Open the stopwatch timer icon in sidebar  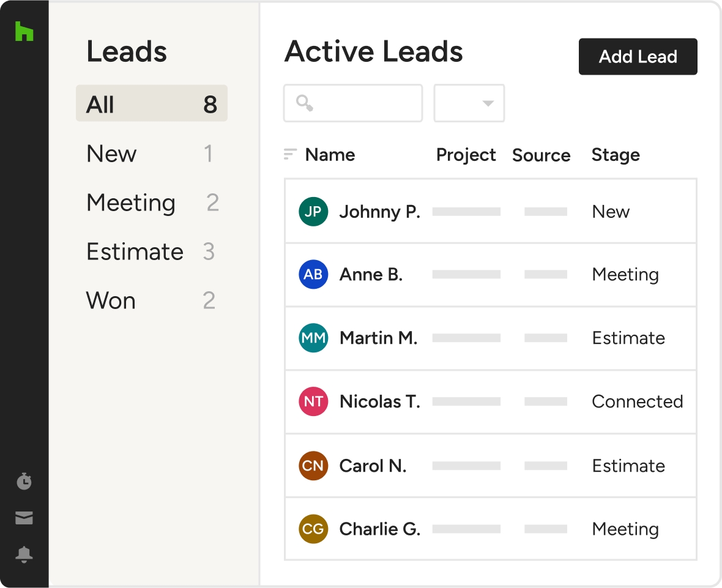point(24,482)
